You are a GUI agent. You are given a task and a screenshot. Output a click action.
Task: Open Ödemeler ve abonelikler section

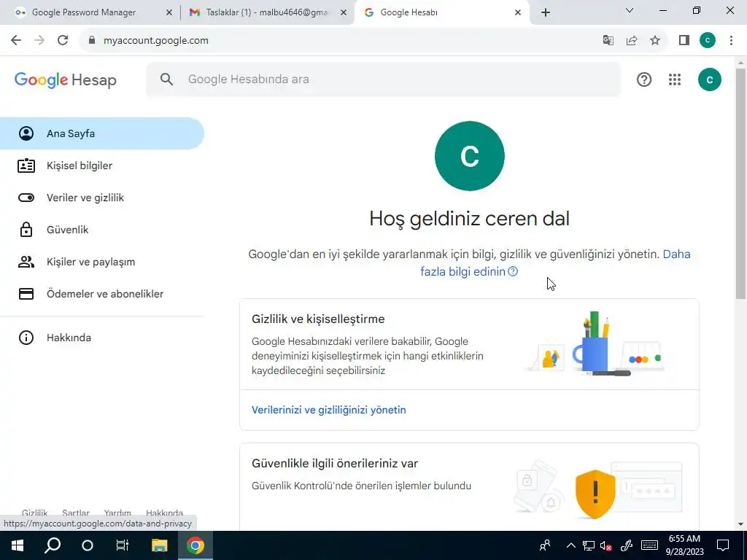[x=102, y=294]
